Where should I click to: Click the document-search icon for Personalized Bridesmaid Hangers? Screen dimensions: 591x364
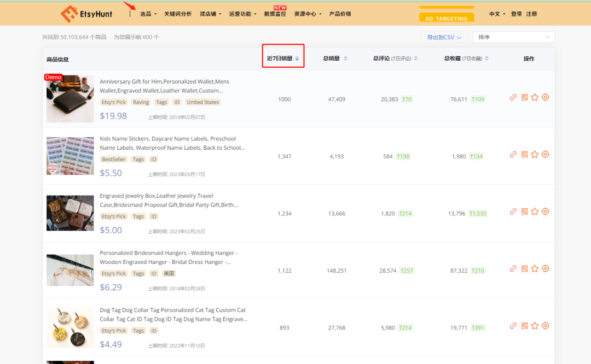coord(524,268)
